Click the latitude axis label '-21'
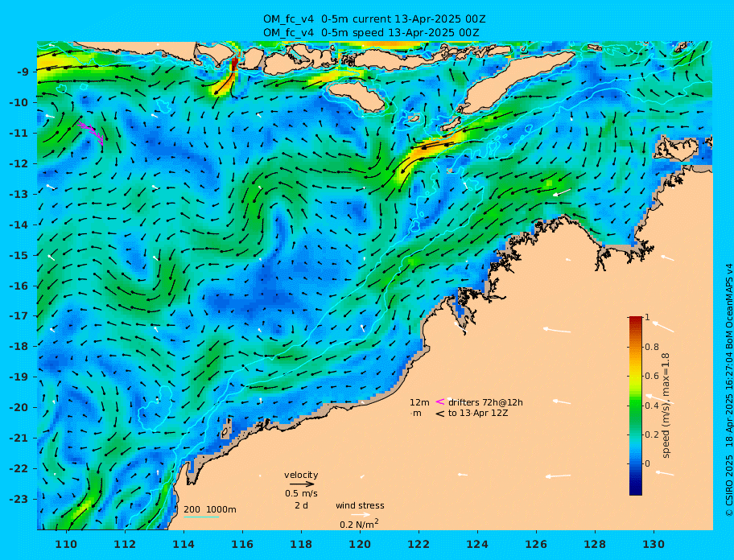 click(x=22, y=438)
